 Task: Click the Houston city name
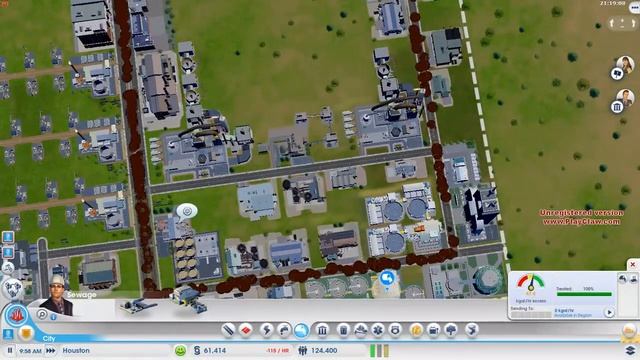tap(76, 350)
